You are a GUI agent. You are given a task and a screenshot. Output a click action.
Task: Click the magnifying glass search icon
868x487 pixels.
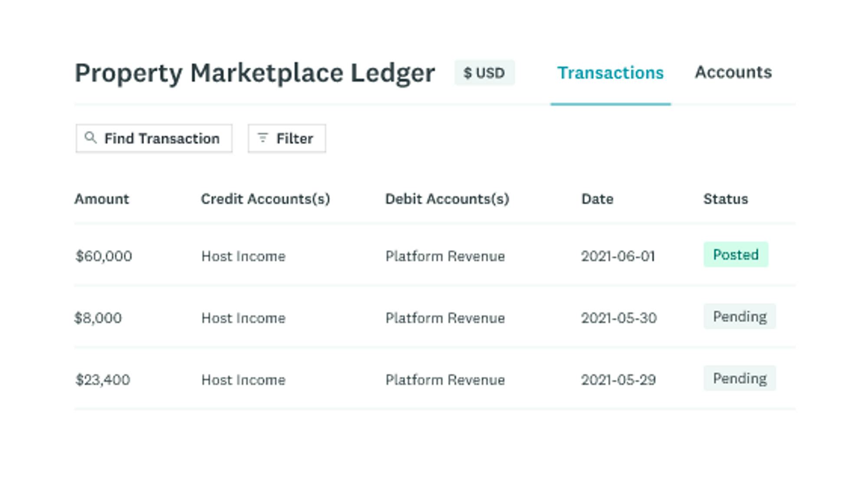click(x=90, y=138)
